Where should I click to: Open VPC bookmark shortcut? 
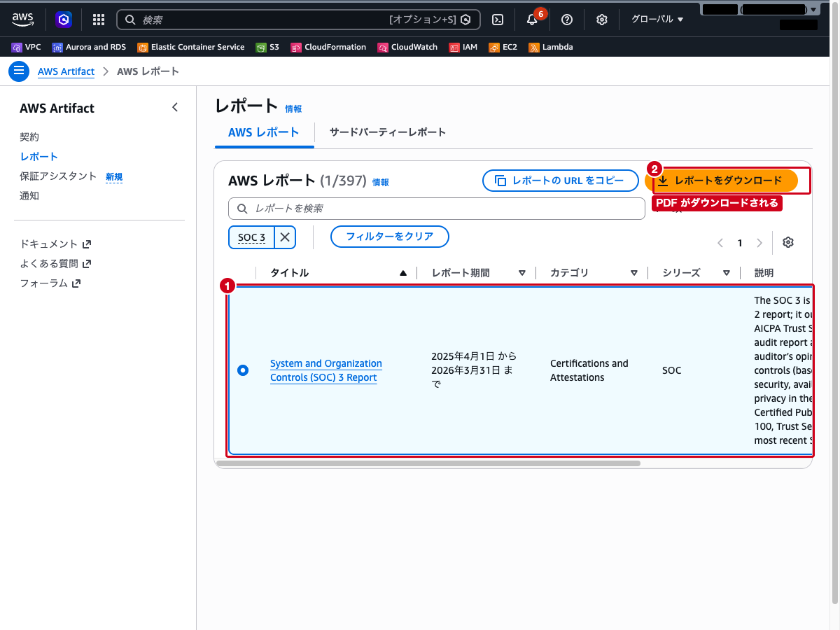click(x=27, y=47)
